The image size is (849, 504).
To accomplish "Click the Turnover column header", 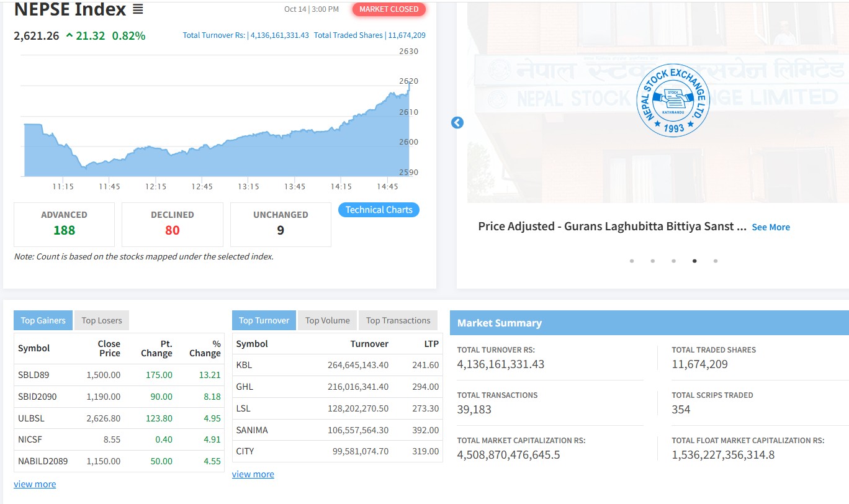I will [369, 344].
